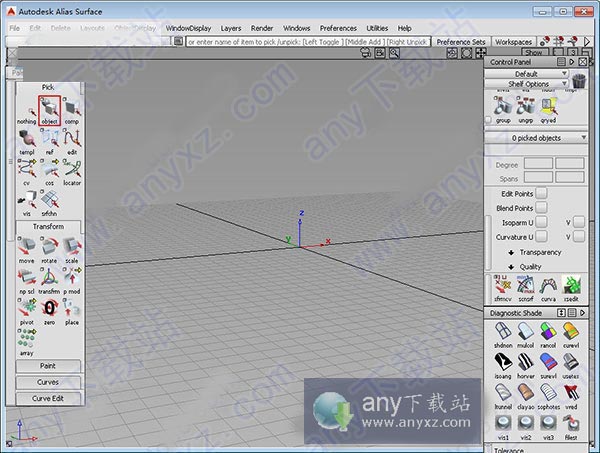Screen dimensions: 600x453
Task: Select the place tool
Action: 72,311
